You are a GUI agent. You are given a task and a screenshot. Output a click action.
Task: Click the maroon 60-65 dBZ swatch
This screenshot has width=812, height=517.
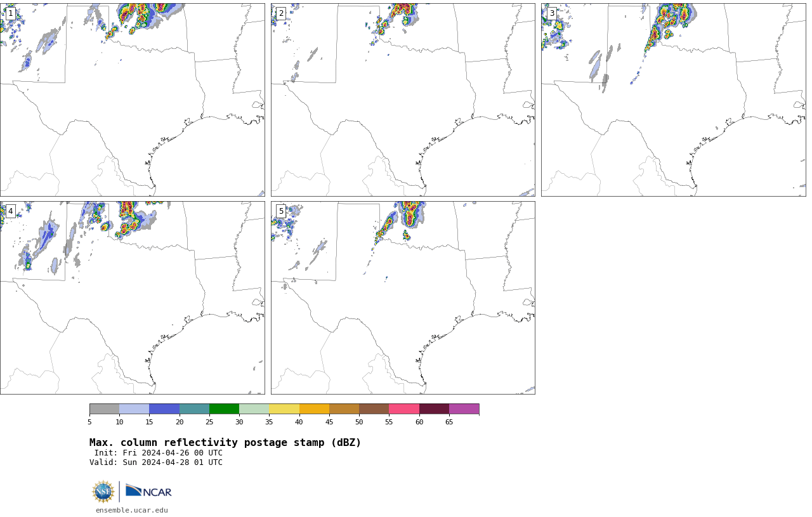coord(434,409)
